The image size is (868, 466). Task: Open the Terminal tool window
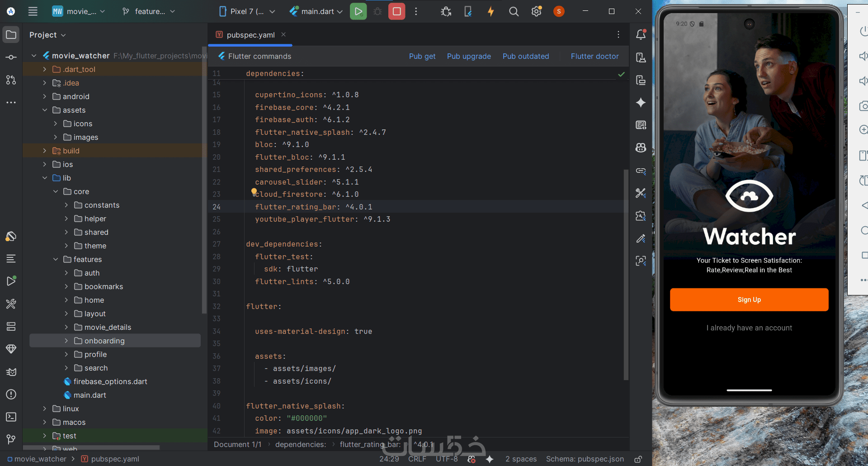(x=11, y=417)
